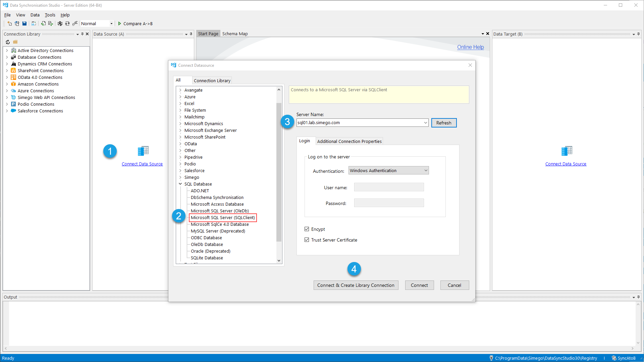Click the Connect button

click(x=419, y=285)
